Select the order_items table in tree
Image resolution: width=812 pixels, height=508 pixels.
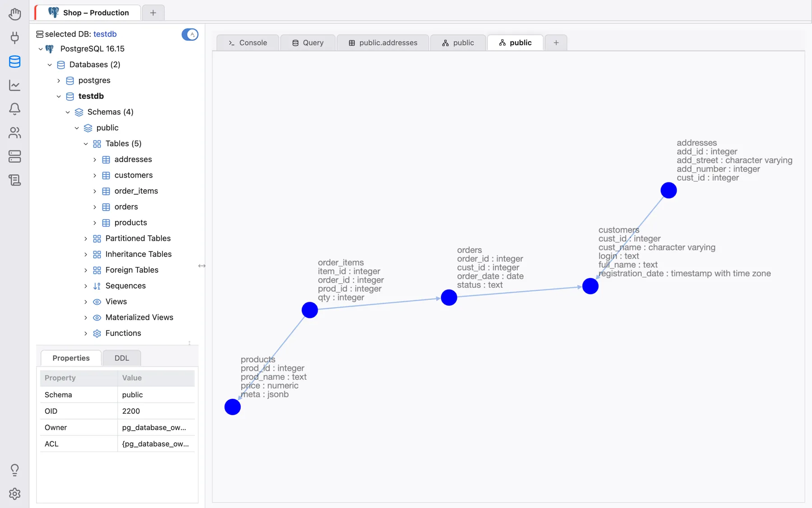(x=136, y=191)
